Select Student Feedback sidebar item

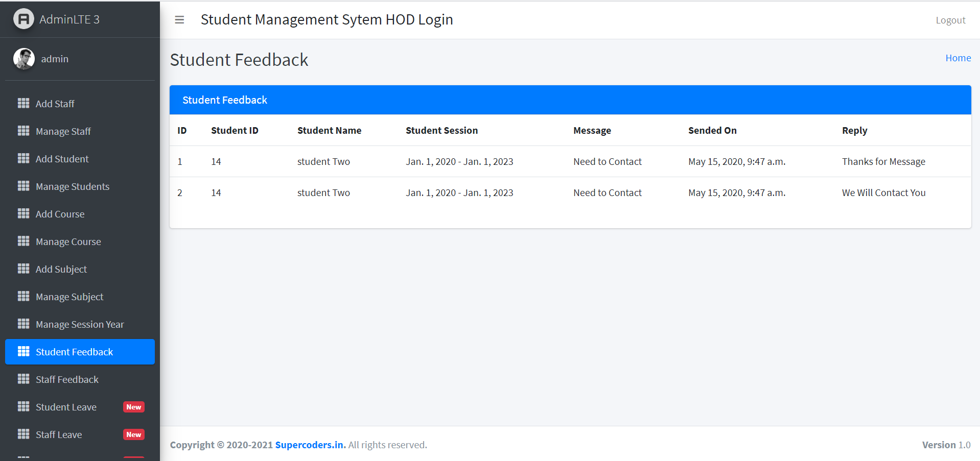75,352
